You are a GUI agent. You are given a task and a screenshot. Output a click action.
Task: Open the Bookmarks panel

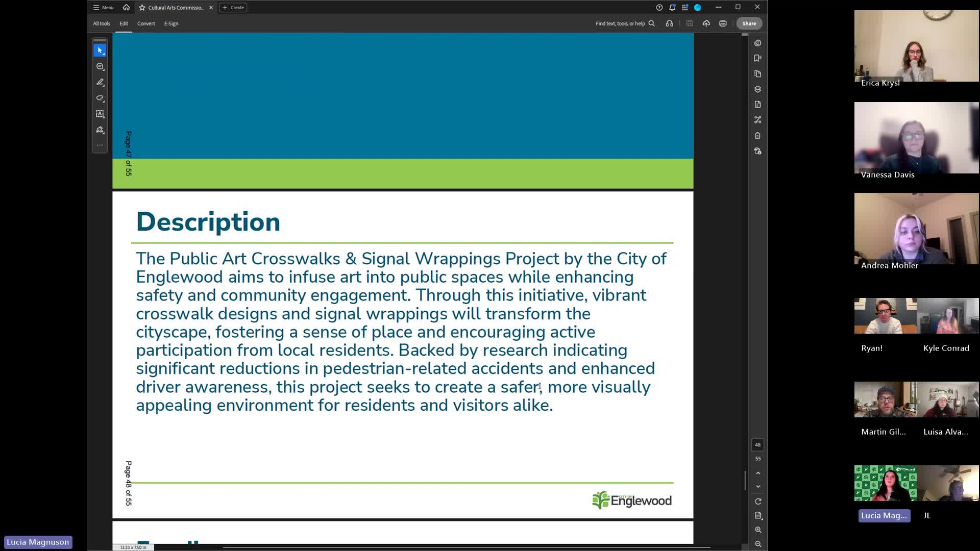[757, 58]
